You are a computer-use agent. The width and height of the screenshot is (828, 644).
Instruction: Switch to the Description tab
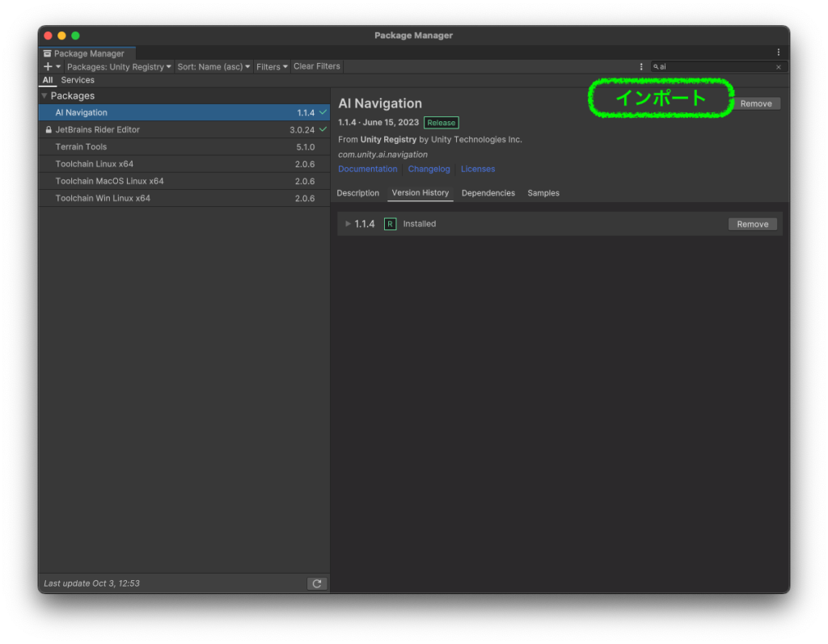click(x=358, y=193)
